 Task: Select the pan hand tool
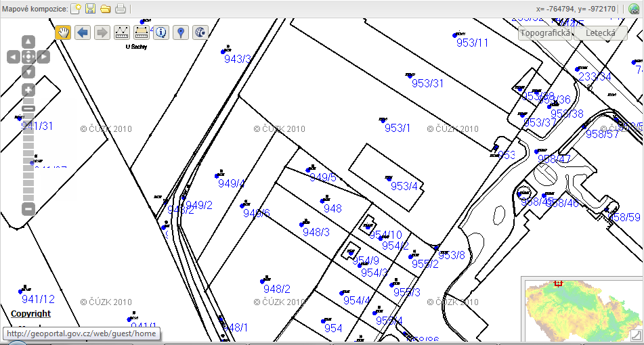click(x=63, y=32)
